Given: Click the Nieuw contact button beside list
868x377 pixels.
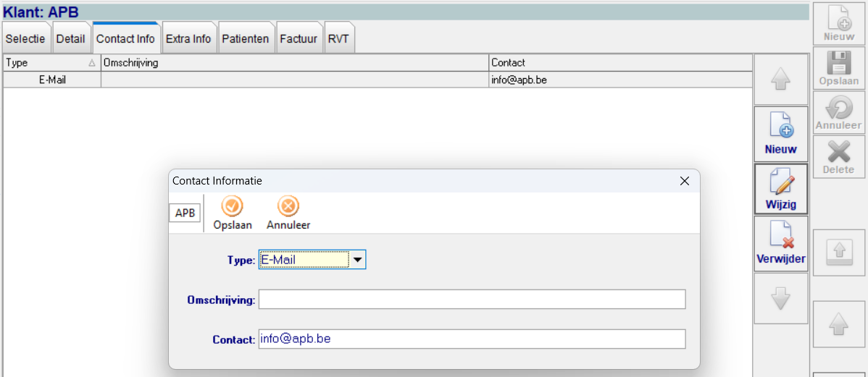Looking at the screenshot, I should [x=780, y=133].
